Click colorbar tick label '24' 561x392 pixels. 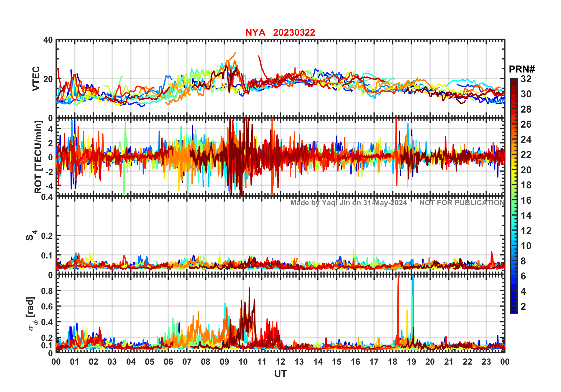[x=526, y=139]
